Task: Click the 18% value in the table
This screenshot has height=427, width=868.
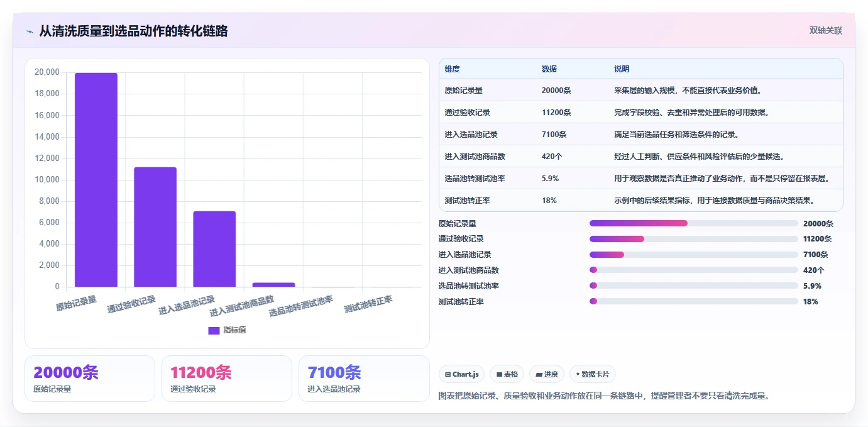Action: 549,201
